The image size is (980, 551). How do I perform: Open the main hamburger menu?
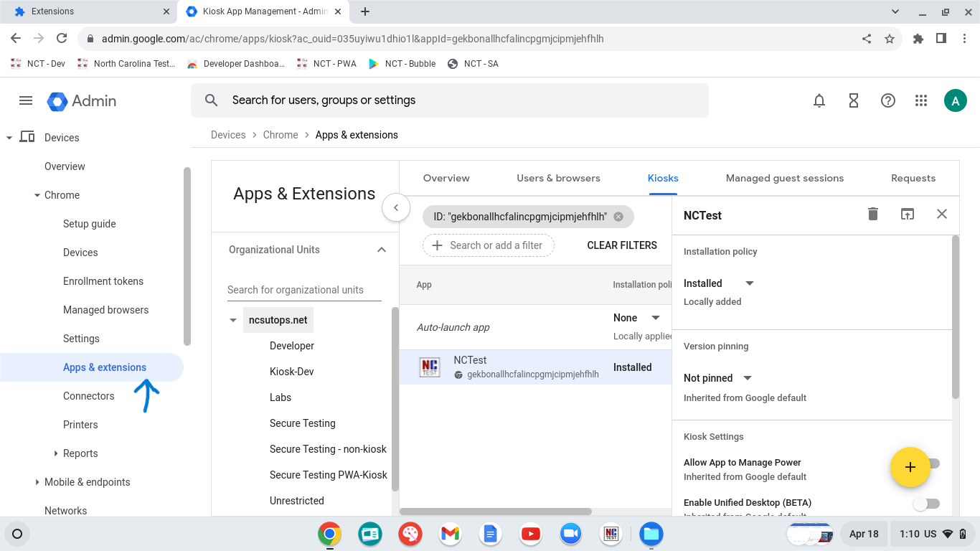[x=26, y=100]
